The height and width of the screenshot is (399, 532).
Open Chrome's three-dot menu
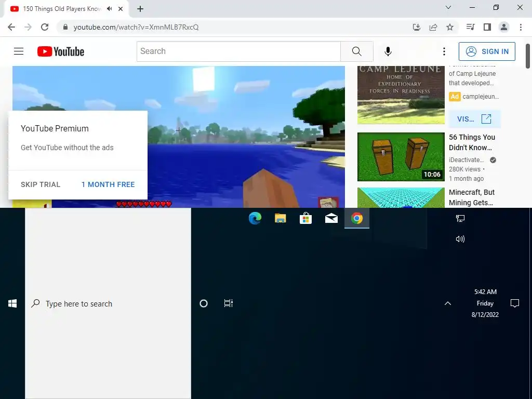(x=521, y=27)
